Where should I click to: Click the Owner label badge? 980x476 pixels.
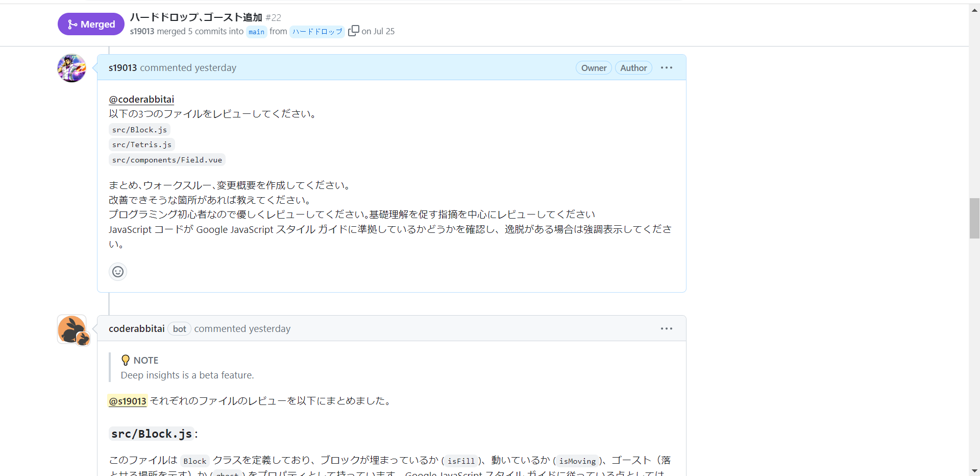[x=594, y=67]
